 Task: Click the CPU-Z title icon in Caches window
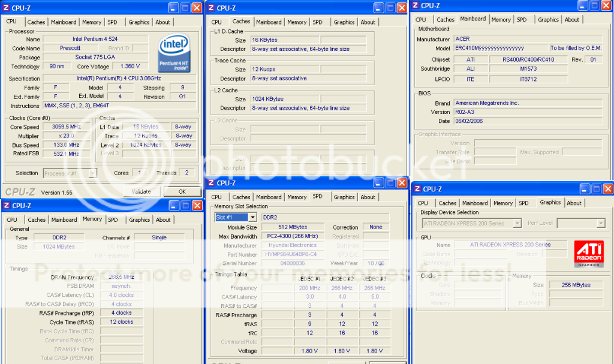click(x=212, y=8)
